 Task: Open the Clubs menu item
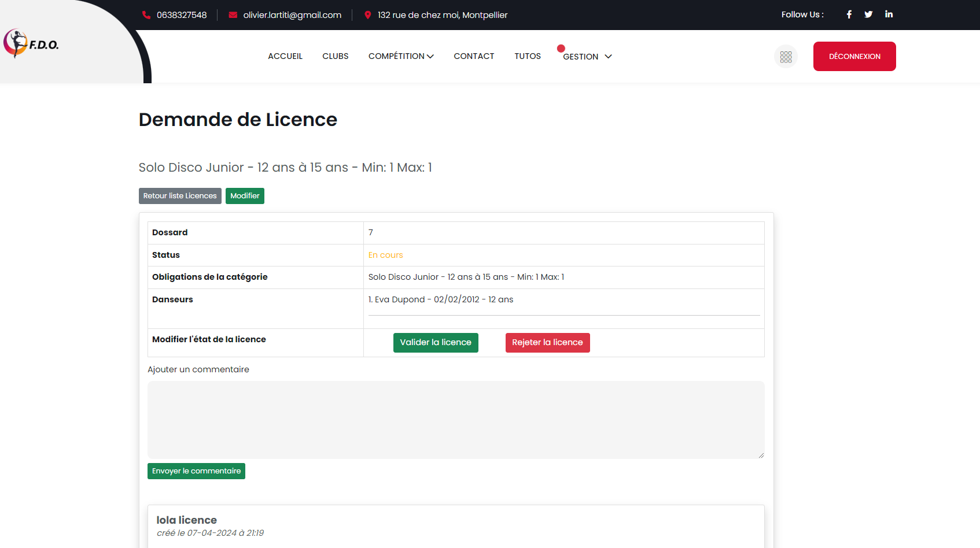[336, 56]
